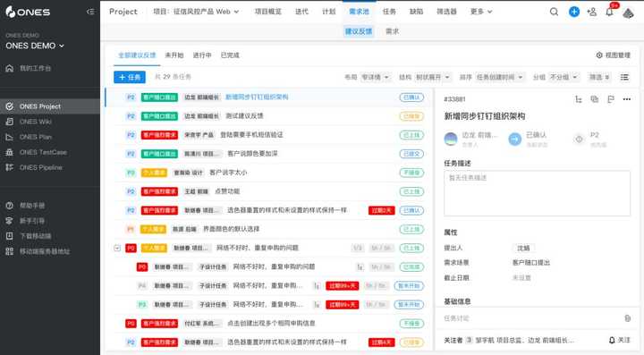Click the blue plus create button in the top bar
This screenshot has width=644, height=355.
[574, 12]
